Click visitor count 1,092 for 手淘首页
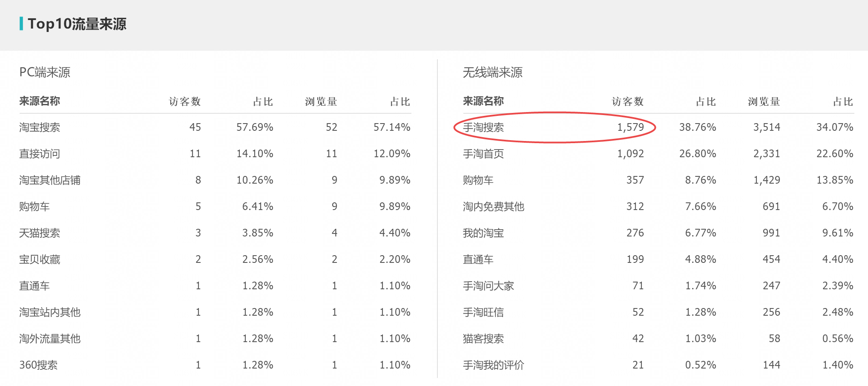This screenshot has width=868, height=386. [x=631, y=154]
